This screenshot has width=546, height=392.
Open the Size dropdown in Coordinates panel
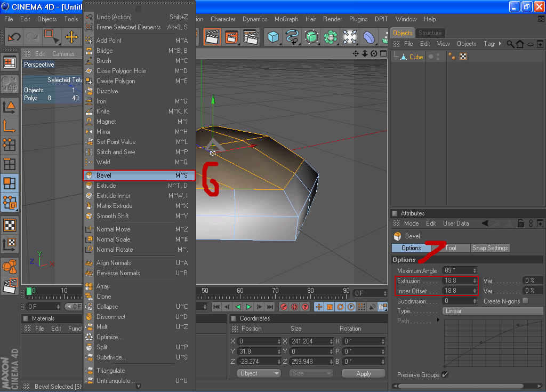311,373
